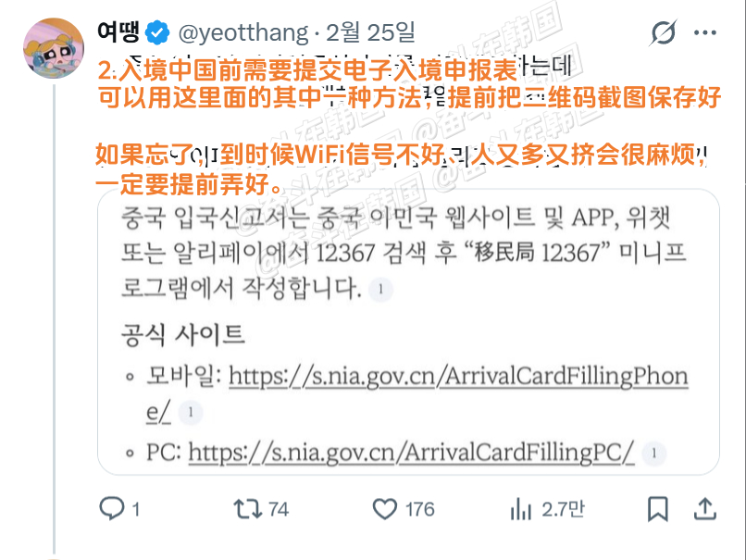Open the reply comment icon
The width and height of the screenshot is (746, 560).
(x=112, y=508)
